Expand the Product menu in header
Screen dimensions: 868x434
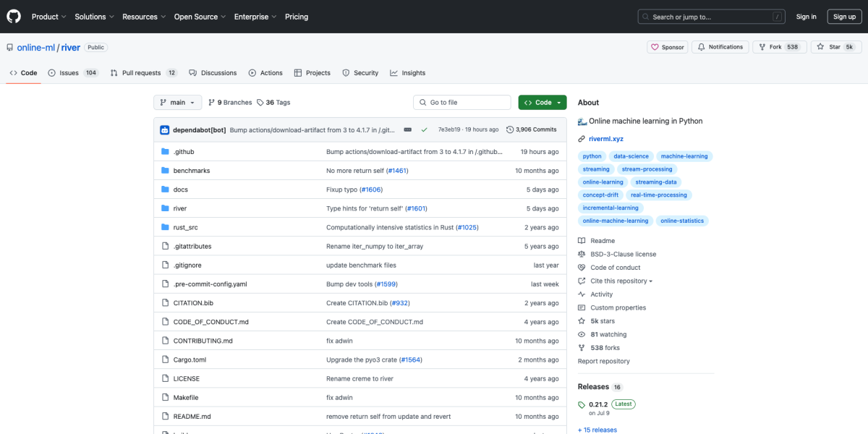pos(49,17)
